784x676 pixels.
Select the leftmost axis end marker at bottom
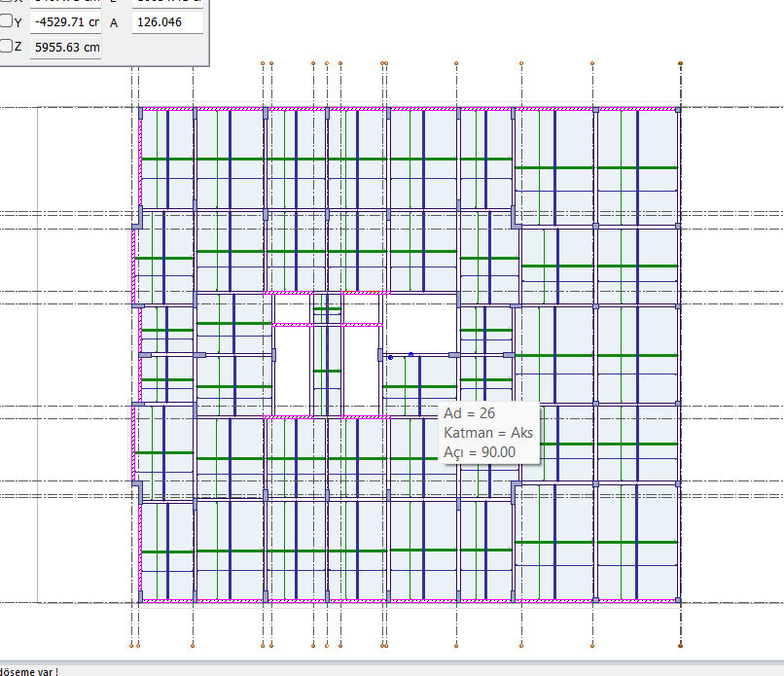(131, 646)
